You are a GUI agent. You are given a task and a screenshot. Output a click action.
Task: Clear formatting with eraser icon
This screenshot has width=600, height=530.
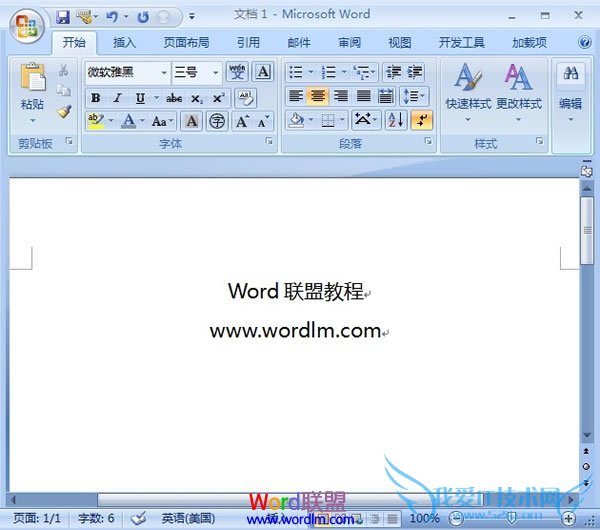pyautogui.click(x=245, y=98)
